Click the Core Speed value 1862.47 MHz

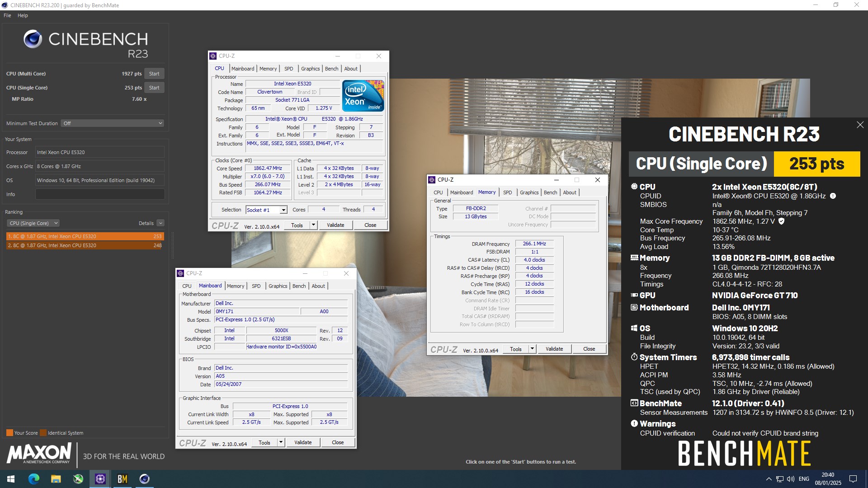pyautogui.click(x=268, y=168)
